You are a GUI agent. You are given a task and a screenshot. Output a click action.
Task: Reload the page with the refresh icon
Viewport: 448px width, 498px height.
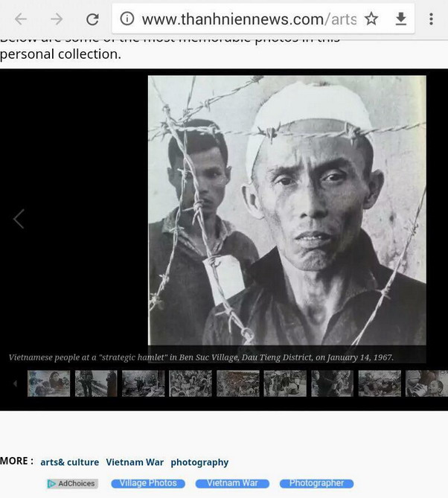[92, 19]
